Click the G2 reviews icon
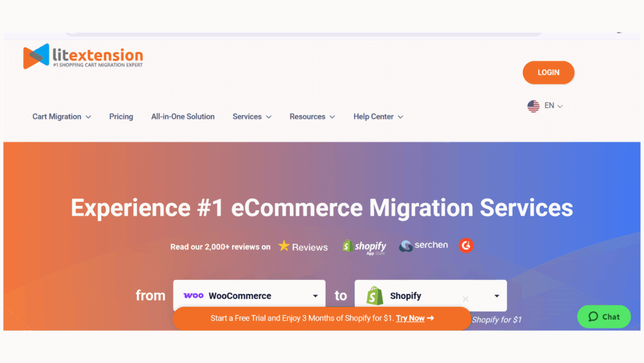The width and height of the screenshot is (644, 363). coord(466,245)
